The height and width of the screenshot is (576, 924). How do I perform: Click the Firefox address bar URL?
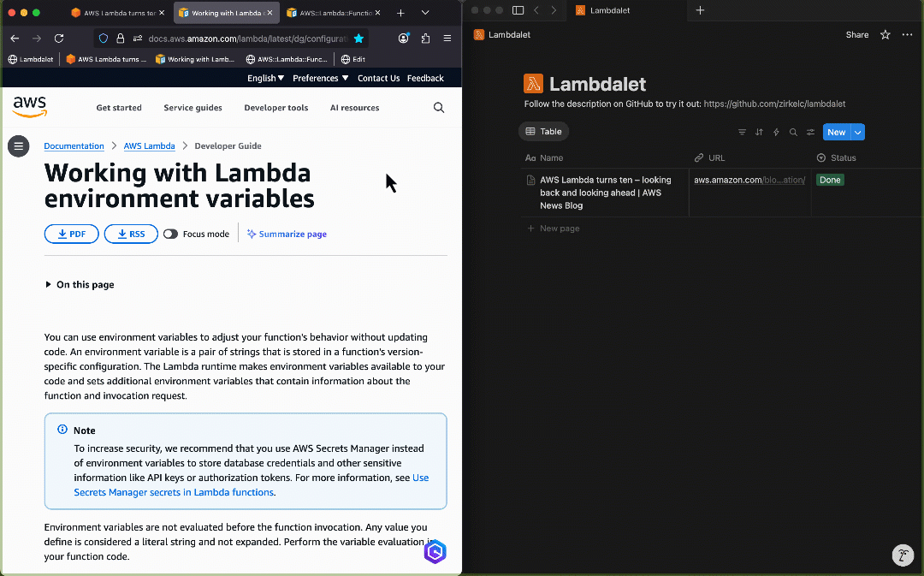248,39
